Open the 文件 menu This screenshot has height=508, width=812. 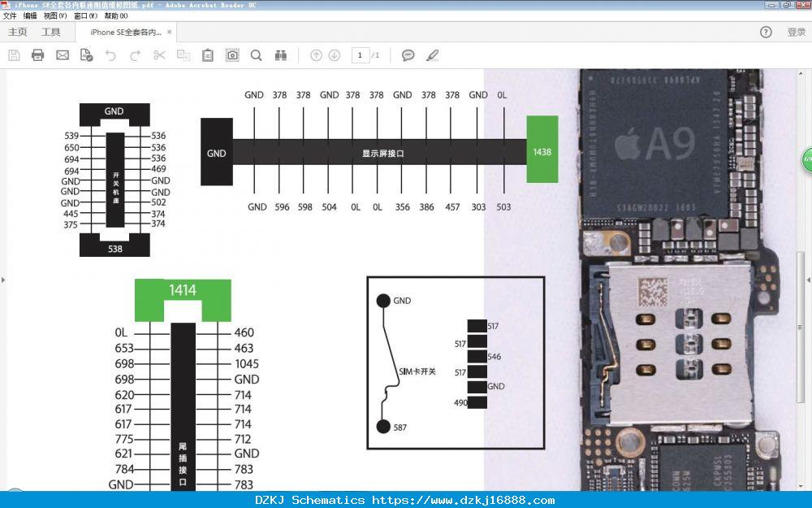point(9,15)
